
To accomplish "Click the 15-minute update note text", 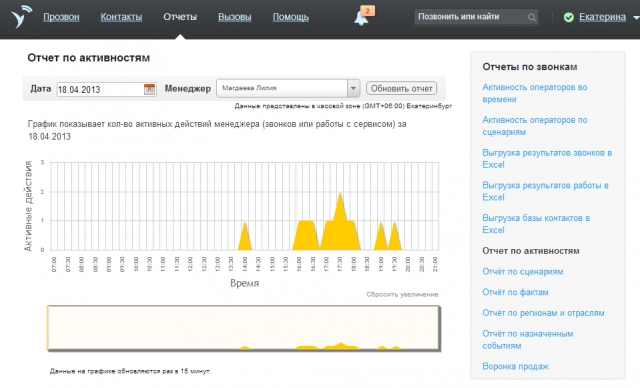I will point(131,371).
